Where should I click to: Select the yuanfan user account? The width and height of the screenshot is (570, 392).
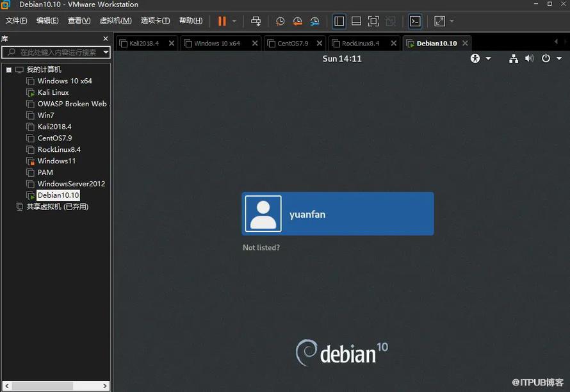(x=338, y=214)
